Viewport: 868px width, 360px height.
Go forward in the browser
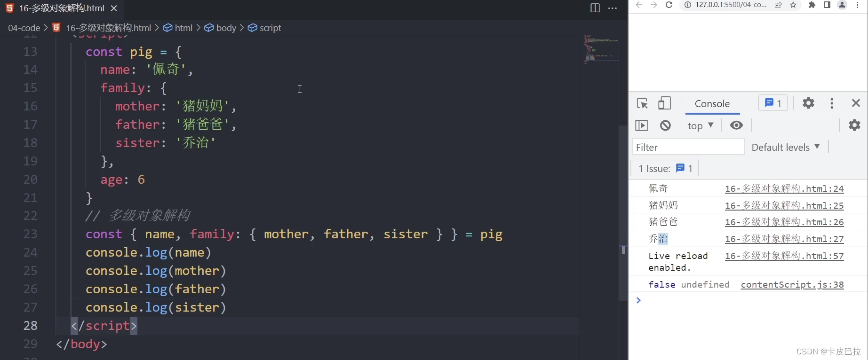click(653, 5)
